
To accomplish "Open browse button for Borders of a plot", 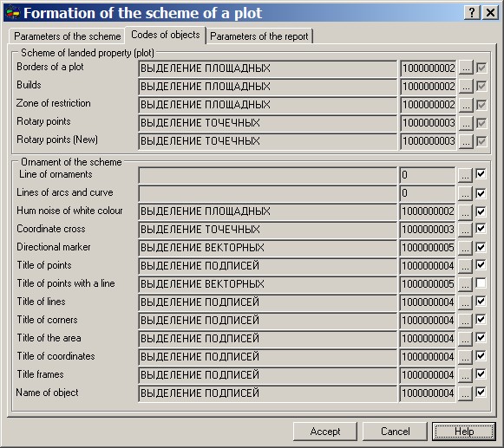I will tap(466, 68).
